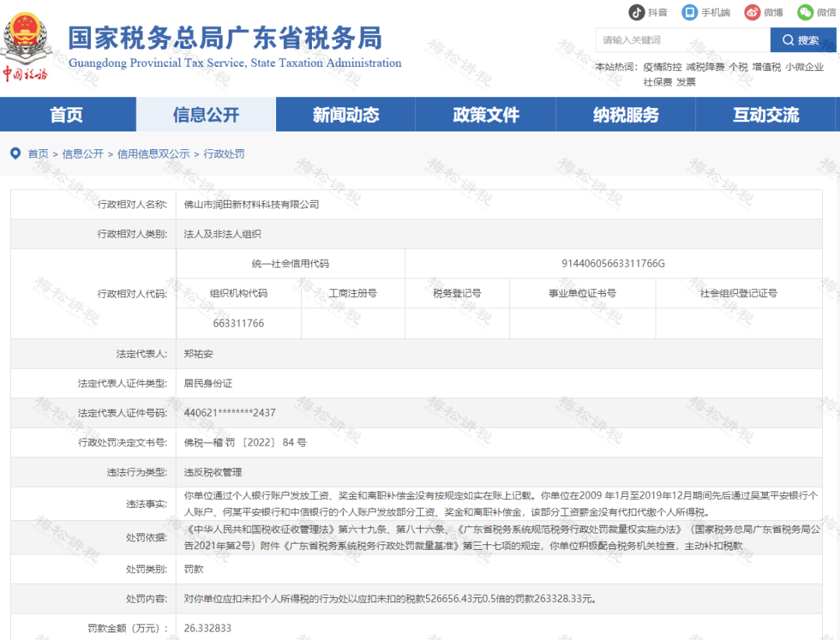Open the 政策文件 menu
This screenshot has height=640, width=840.
[485, 114]
